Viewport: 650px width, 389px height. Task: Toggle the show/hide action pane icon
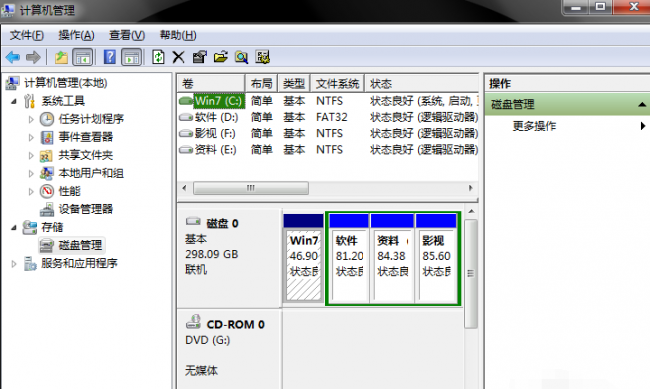pos(131,57)
